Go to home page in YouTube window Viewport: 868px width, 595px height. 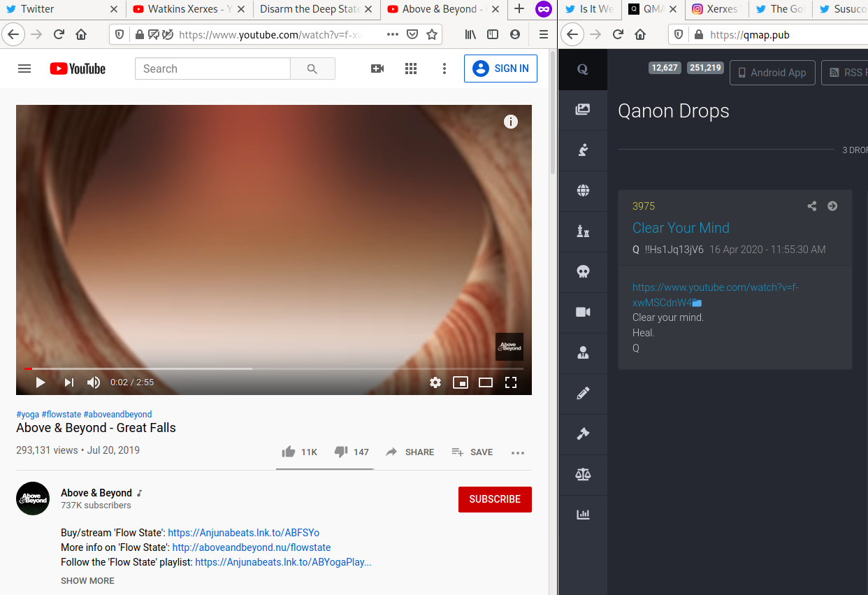point(81,34)
